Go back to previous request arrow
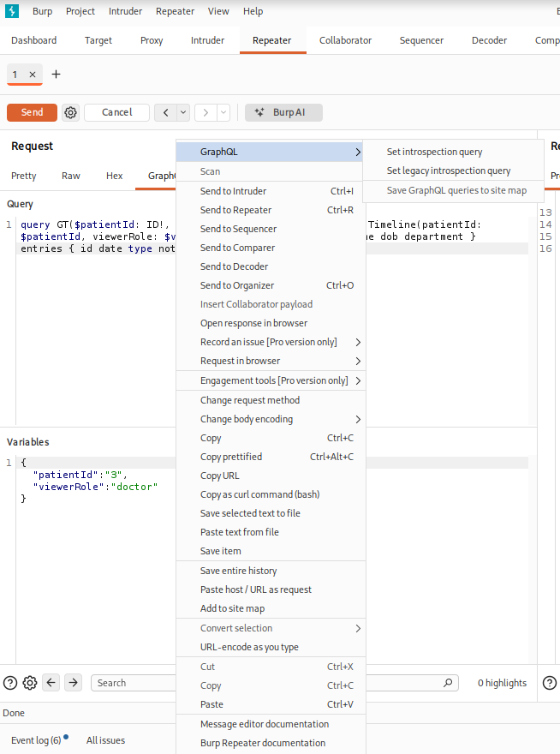Viewport: 560px width, 754px height. 166,112
